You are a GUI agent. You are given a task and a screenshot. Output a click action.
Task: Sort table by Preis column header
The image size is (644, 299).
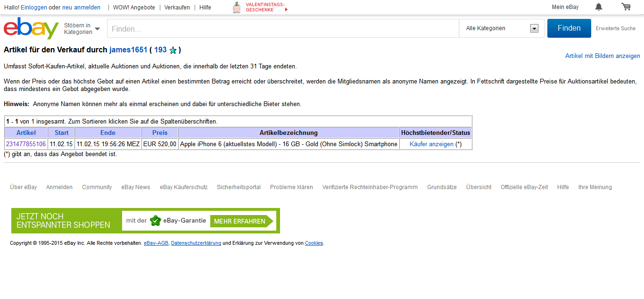click(160, 133)
